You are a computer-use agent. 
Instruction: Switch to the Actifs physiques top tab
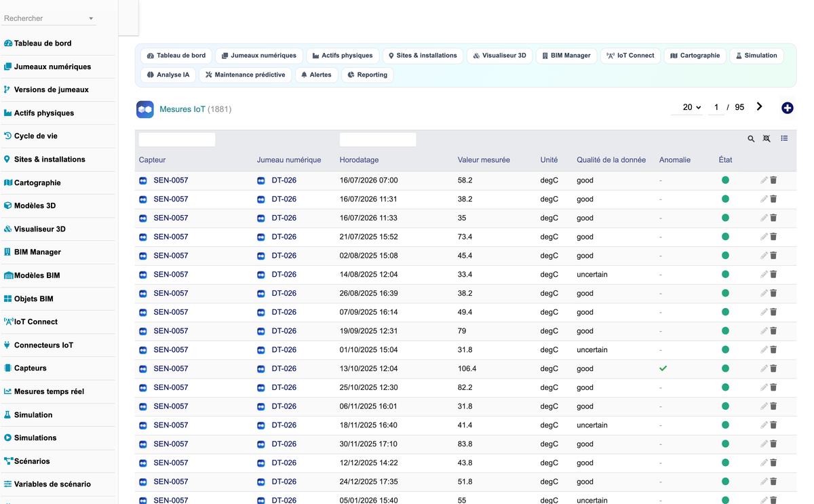tap(343, 56)
